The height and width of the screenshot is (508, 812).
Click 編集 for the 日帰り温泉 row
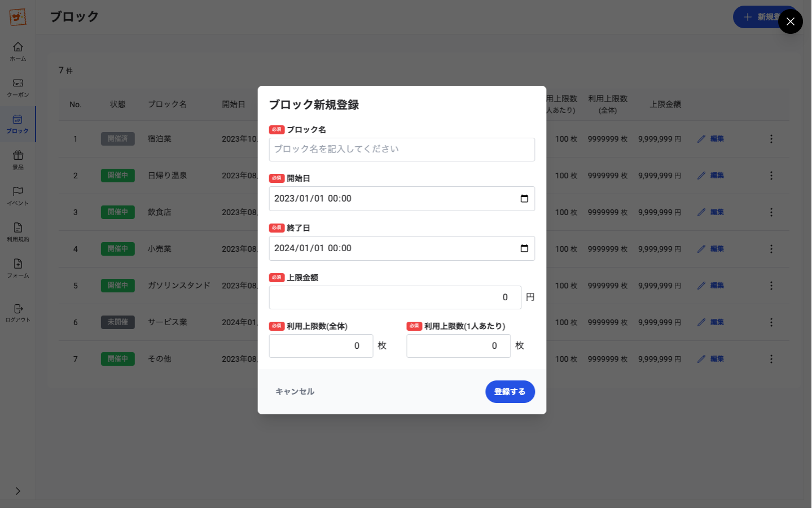tap(710, 176)
